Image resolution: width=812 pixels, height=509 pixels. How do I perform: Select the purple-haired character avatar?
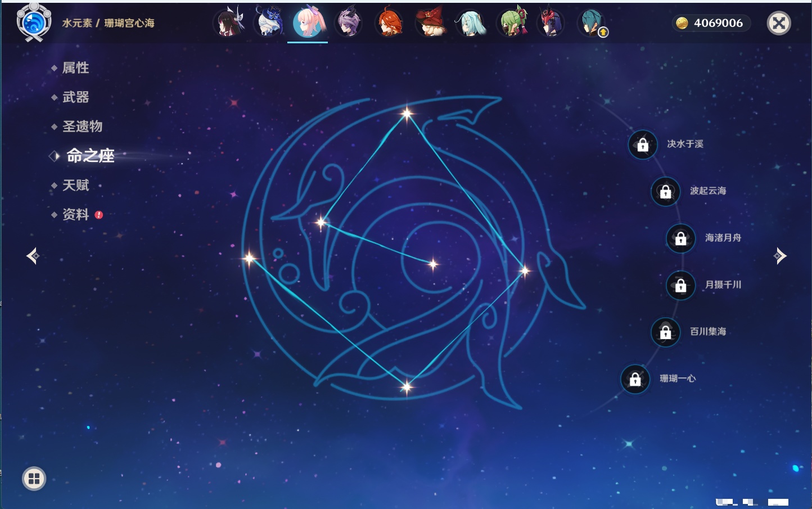pos(349,23)
